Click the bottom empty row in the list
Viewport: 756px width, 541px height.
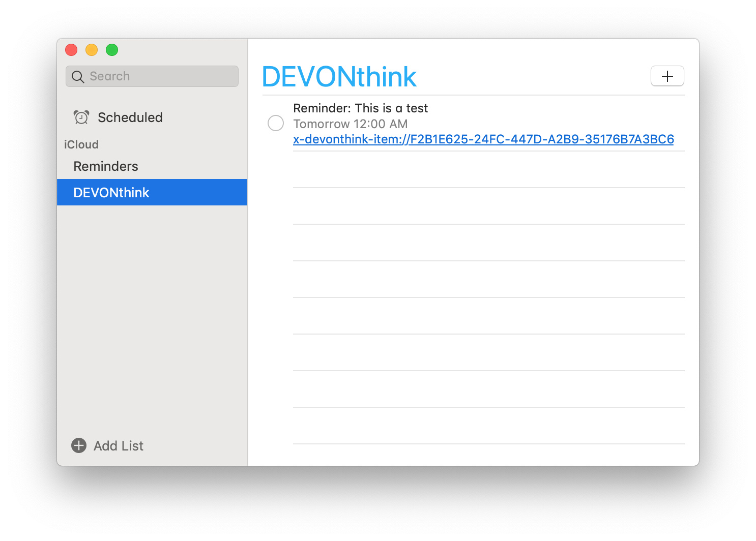(488, 426)
